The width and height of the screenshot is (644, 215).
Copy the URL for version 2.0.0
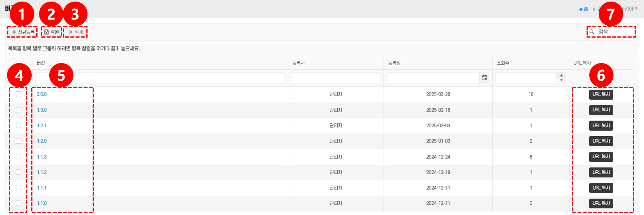pyautogui.click(x=601, y=94)
